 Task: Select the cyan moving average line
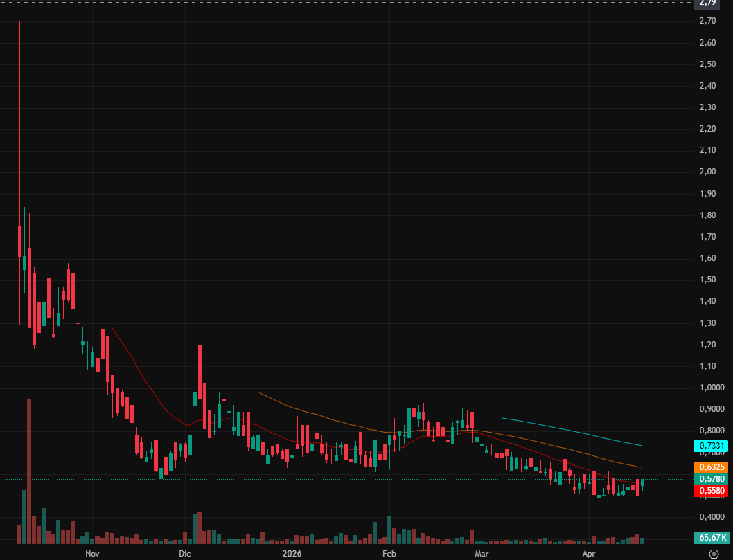570,431
